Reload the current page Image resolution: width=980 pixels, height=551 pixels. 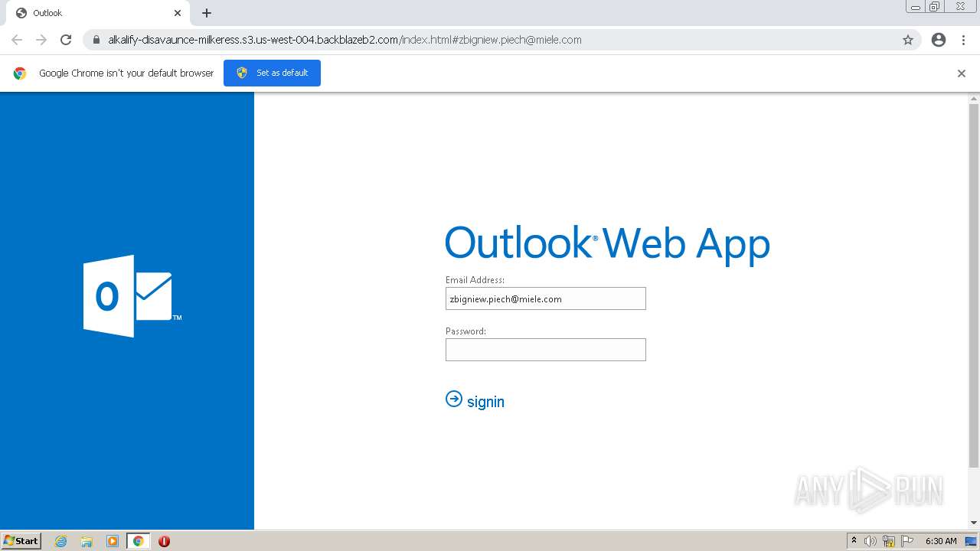66,40
